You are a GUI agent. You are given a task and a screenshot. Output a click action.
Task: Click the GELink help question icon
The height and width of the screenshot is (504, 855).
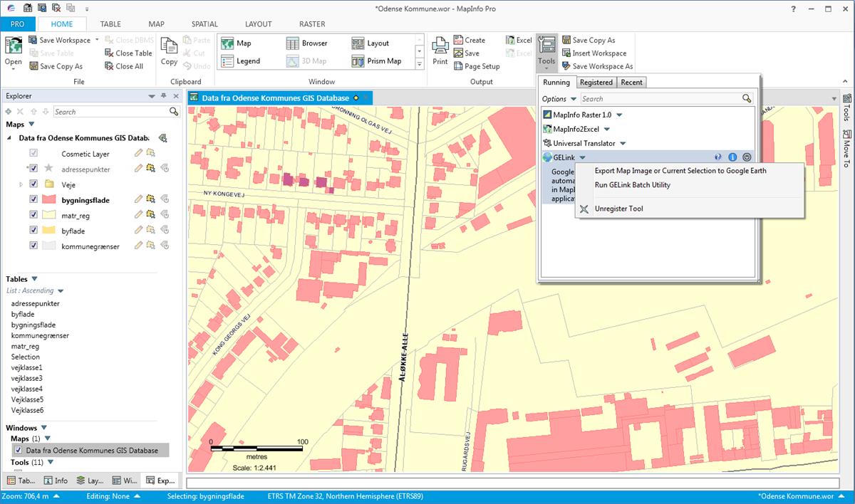tap(717, 157)
